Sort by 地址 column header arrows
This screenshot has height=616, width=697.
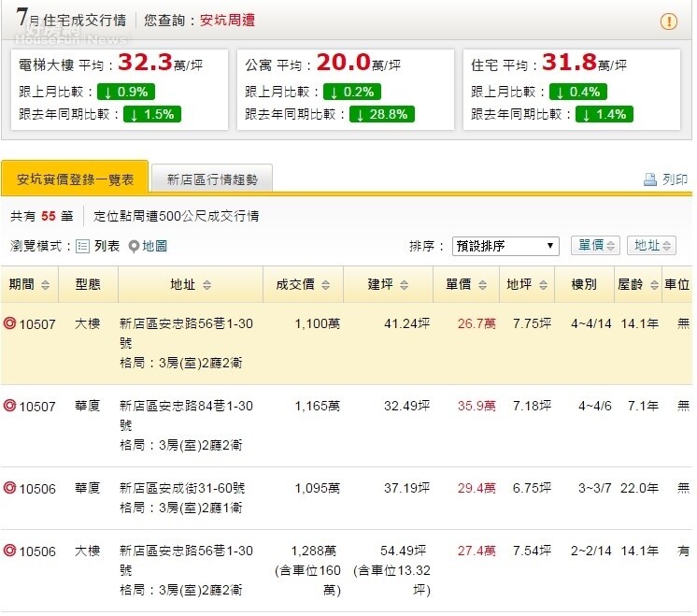(x=206, y=285)
